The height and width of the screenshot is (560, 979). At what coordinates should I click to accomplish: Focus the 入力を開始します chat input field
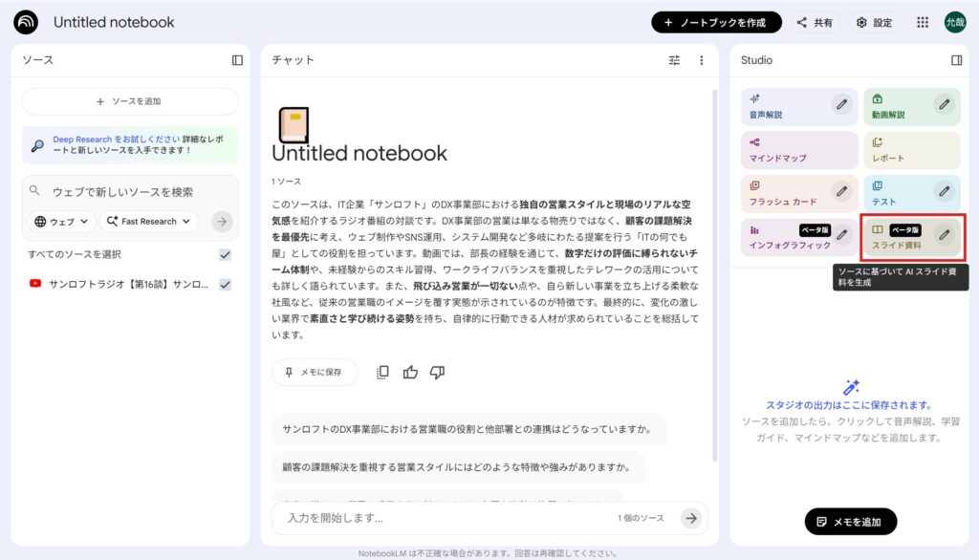(x=440, y=518)
